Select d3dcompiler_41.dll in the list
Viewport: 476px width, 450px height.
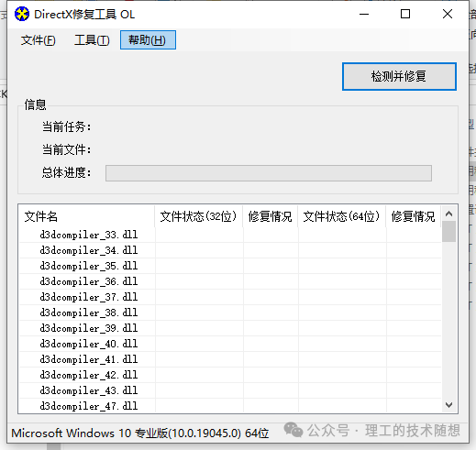[x=89, y=359]
